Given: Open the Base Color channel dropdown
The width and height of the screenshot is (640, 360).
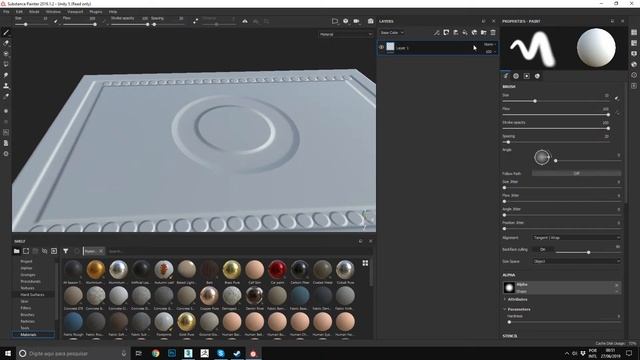Looking at the screenshot, I should (x=392, y=32).
